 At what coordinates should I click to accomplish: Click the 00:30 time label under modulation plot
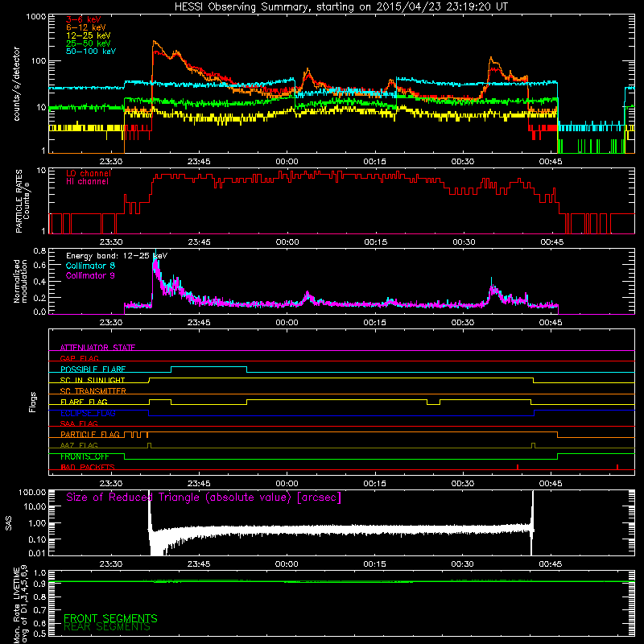click(463, 323)
